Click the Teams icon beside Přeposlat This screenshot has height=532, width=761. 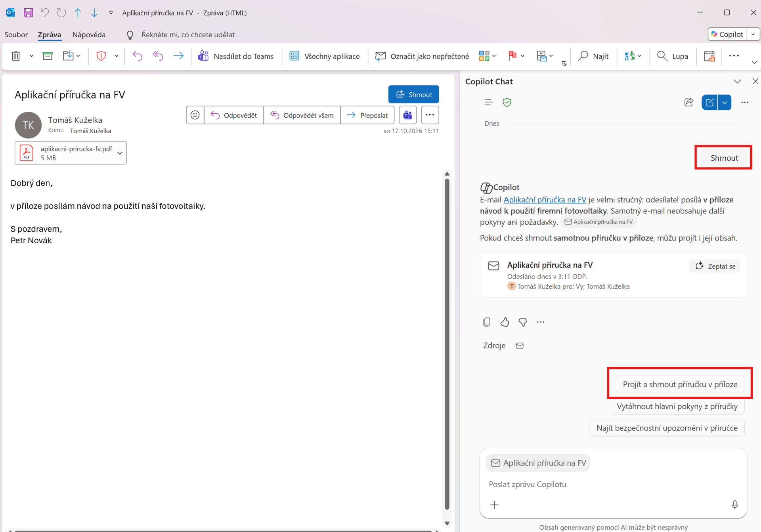(x=407, y=115)
